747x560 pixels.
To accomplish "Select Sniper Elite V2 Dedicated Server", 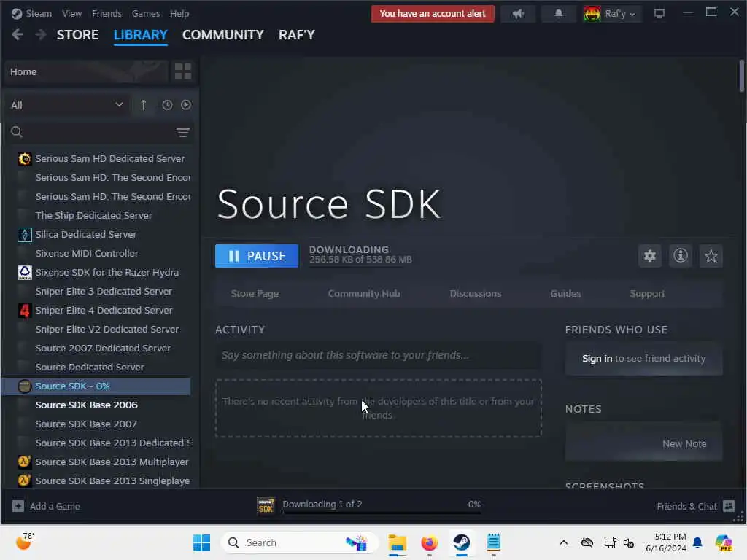I will click(107, 329).
